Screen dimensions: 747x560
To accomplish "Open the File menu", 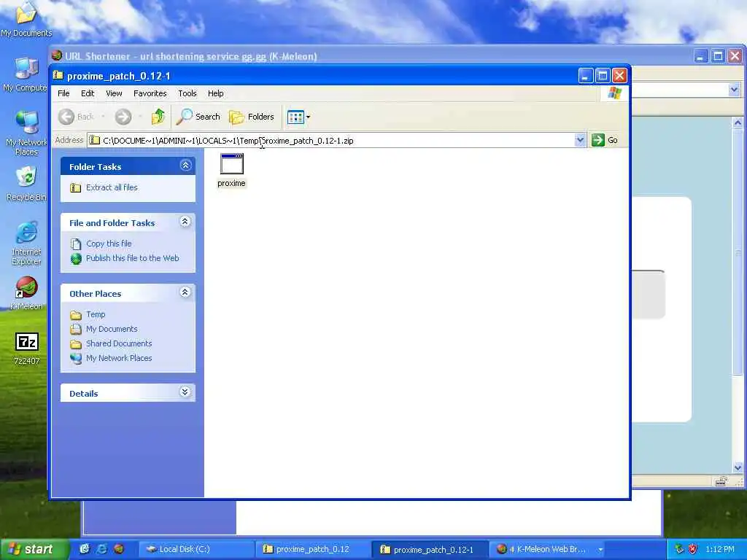I will tap(63, 93).
